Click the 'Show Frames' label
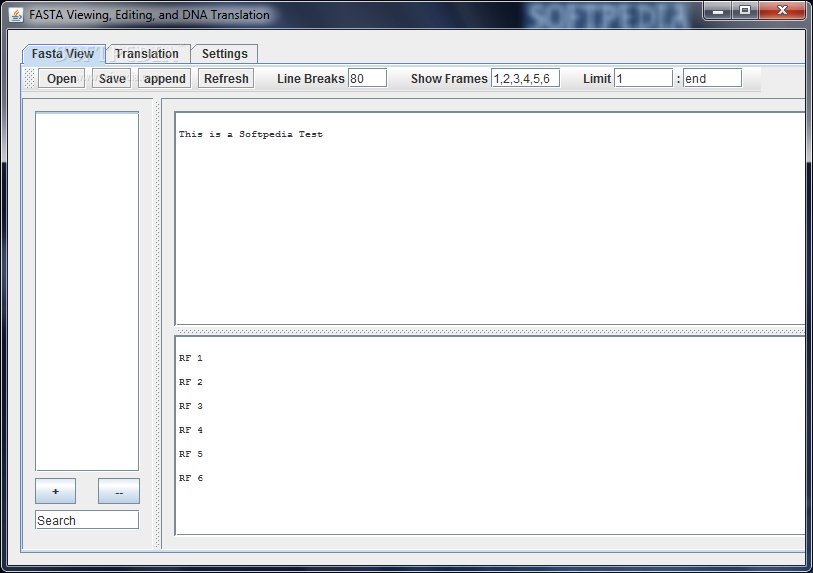This screenshot has width=813, height=573. [x=449, y=79]
